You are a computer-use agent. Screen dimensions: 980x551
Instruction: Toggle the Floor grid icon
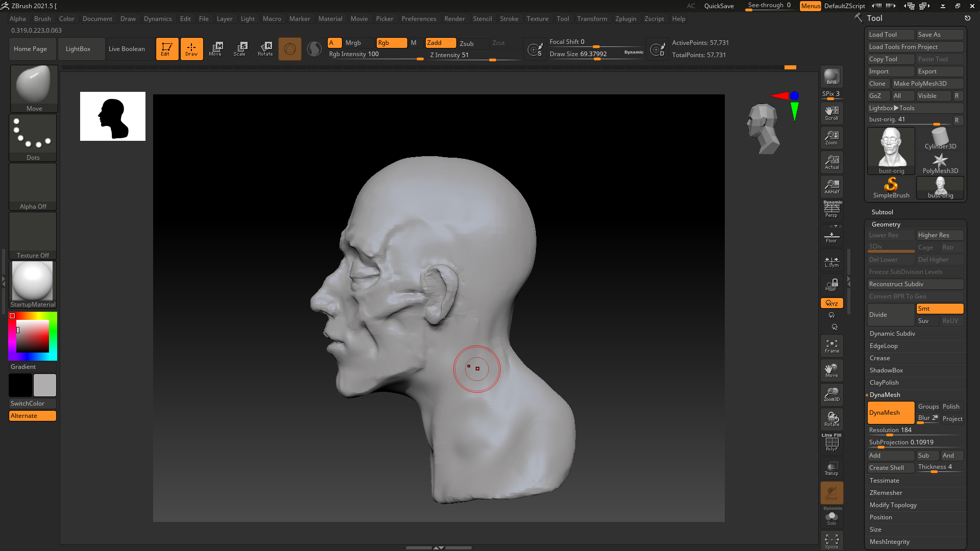(831, 237)
